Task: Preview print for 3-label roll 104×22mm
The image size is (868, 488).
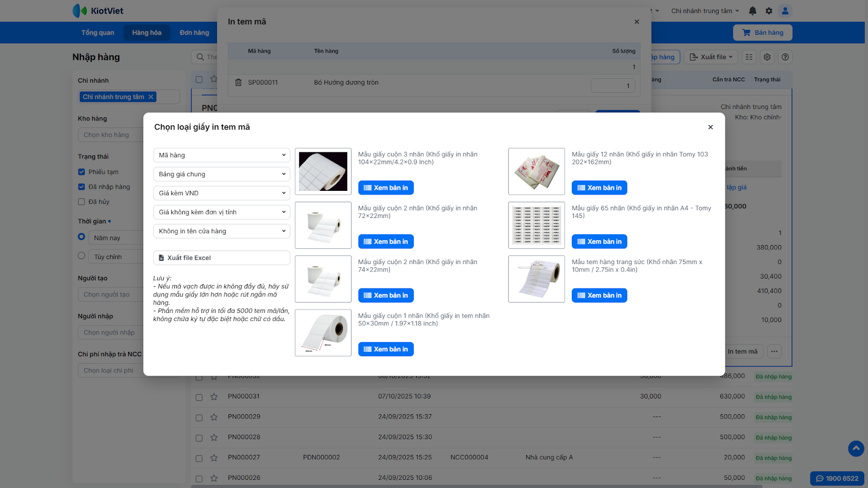Action: coord(386,188)
